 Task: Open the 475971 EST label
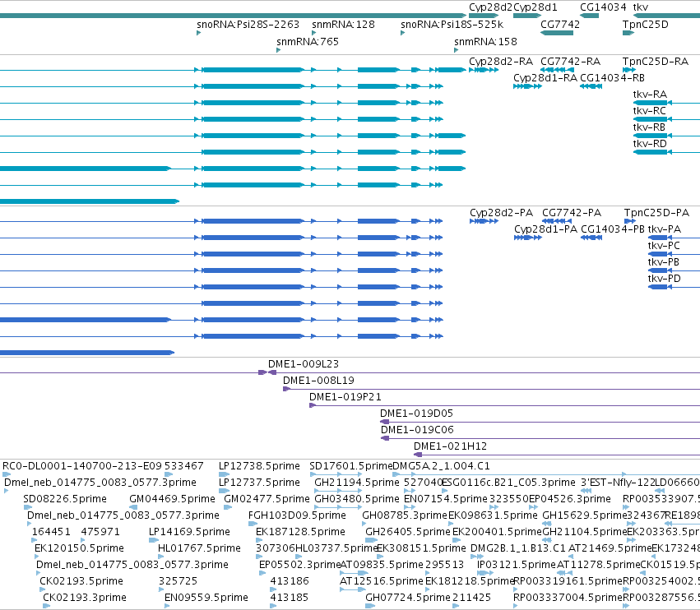tap(100, 532)
